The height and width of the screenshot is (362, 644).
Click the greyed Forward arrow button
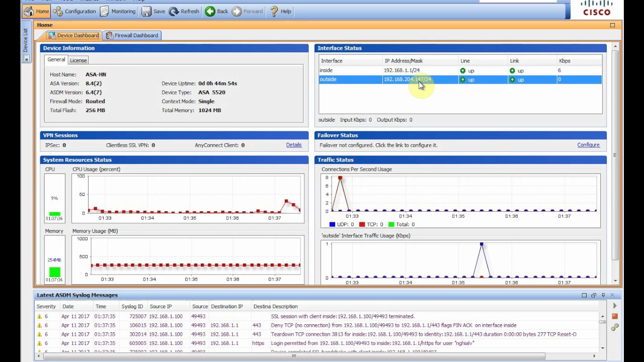(x=248, y=11)
